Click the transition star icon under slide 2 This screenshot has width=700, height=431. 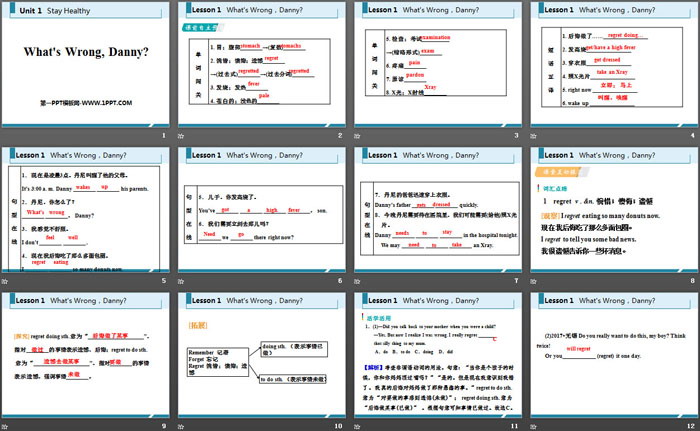click(183, 136)
